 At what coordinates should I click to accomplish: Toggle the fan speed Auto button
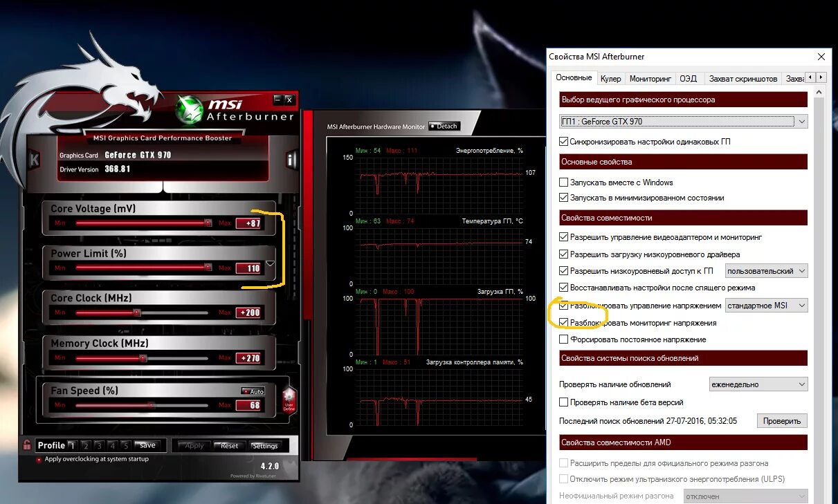(x=253, y=391)
